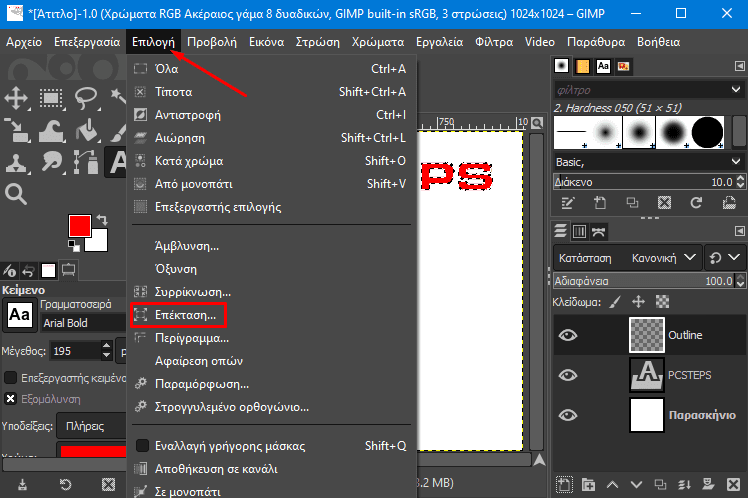The width and height of the screenshot is (748, 498).
Task: Select the Warp Transform tool
Action: (x=52, y=131)
